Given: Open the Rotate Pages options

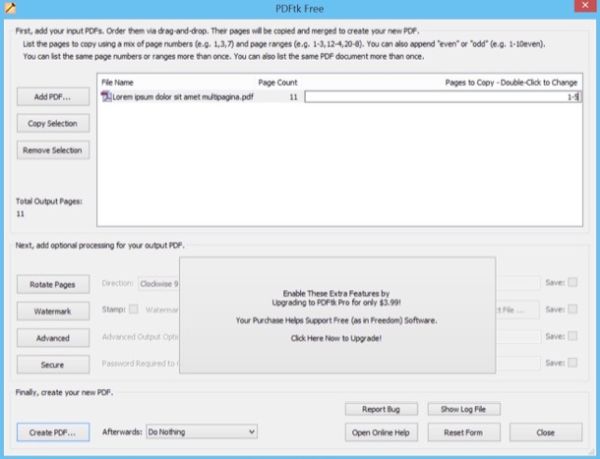Looking at the screenshot, I should 53,285.
